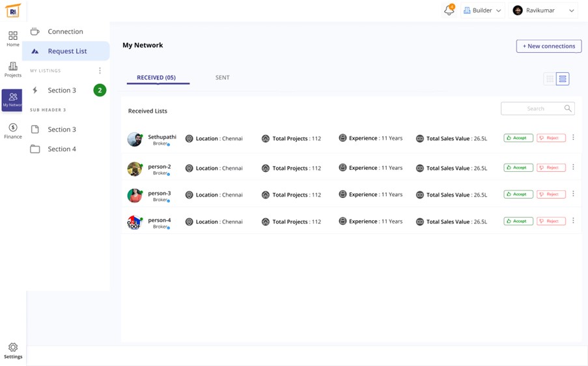Open three-dot menu for Sethupathi row
The height and width of the screenshot is (366, 588).
click(x=573, y=138)
